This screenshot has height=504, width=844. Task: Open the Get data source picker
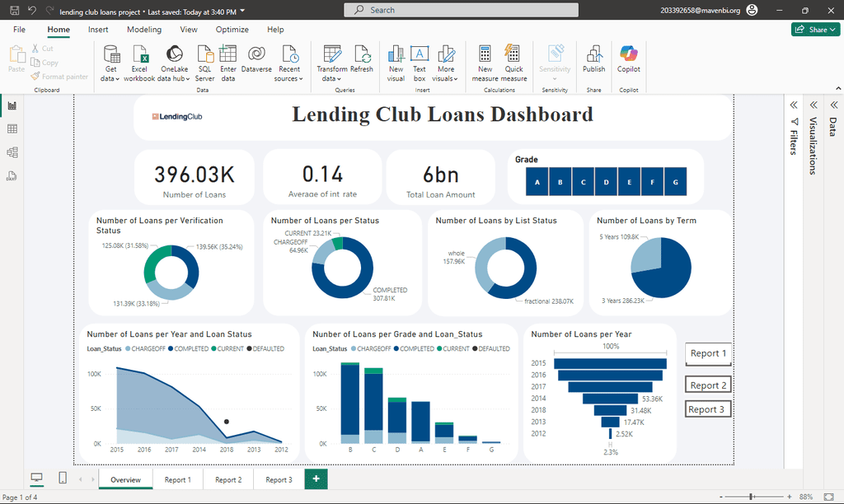[x=110, y=63]
